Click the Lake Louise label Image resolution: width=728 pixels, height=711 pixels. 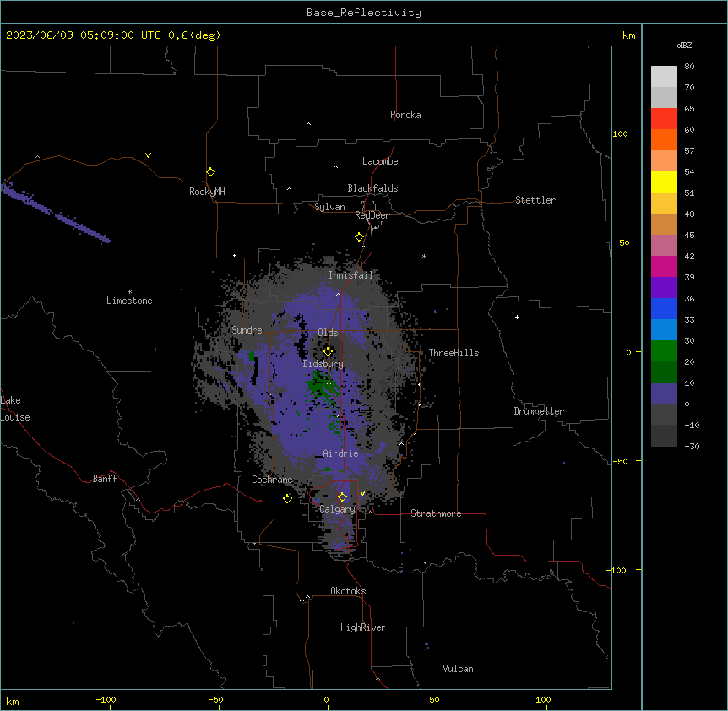click(x=15, y=409)
